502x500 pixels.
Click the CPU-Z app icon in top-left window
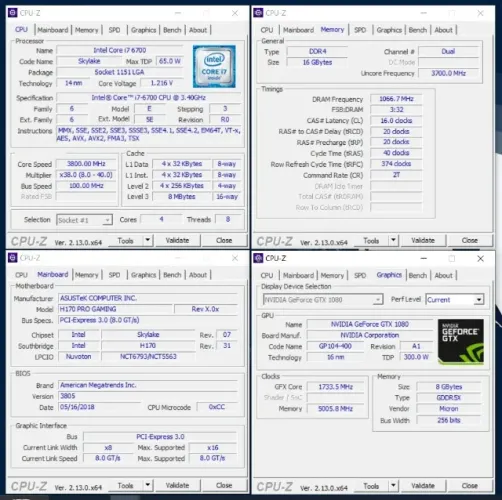[12, 13]
